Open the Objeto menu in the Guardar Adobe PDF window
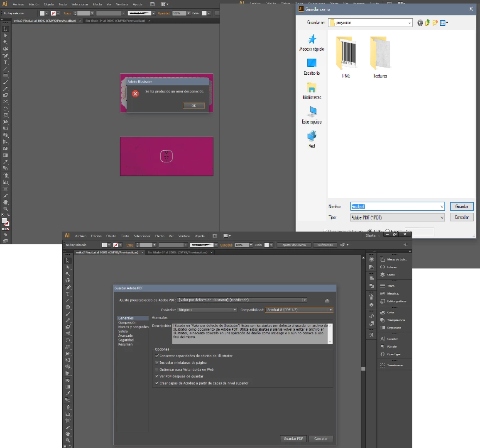The width and height of the screenshot is (480, 448). pos(111,236)
